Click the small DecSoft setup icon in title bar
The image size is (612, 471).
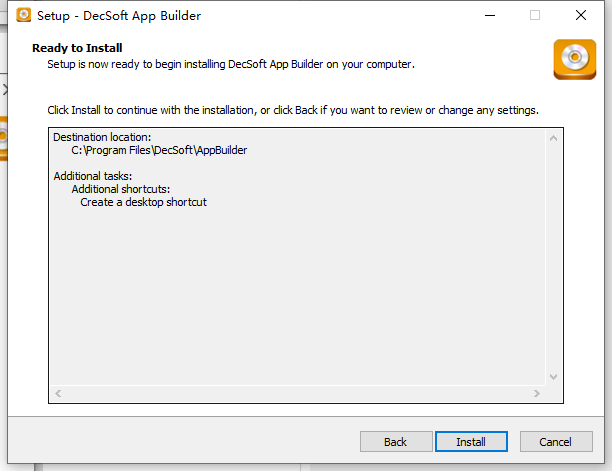pyautogui.click(x=23, y=15)
